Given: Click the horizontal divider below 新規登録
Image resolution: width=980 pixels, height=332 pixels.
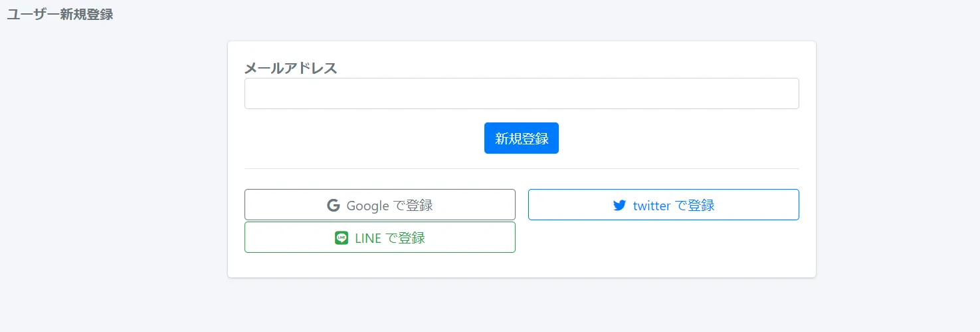Looking at the screenshot, I should point(522,169).
